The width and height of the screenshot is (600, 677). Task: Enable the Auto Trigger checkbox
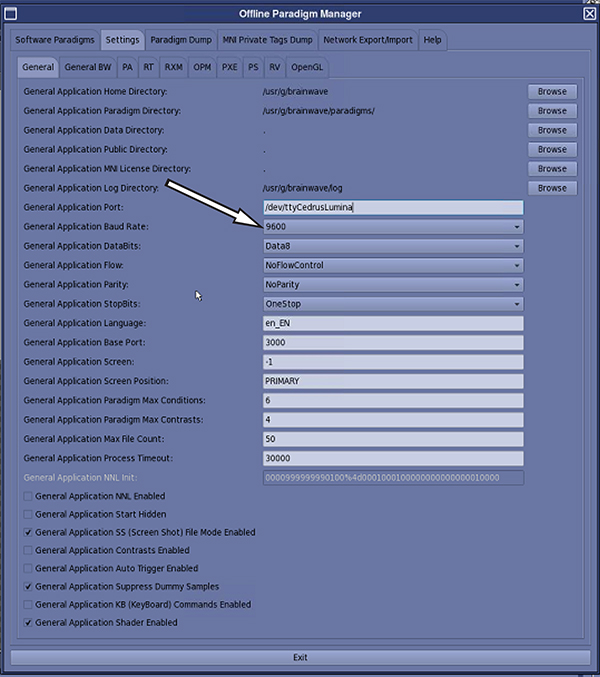click(28, 568)
